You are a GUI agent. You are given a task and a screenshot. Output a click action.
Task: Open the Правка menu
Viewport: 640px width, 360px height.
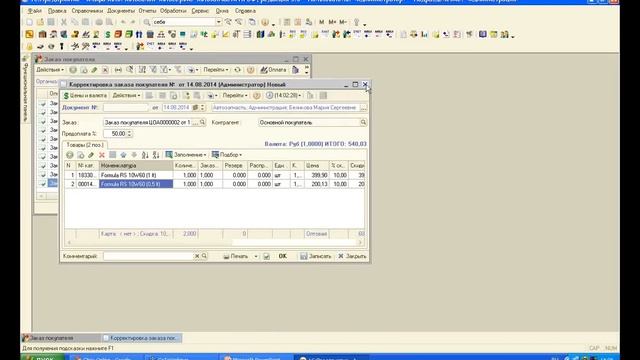(57, 11)
